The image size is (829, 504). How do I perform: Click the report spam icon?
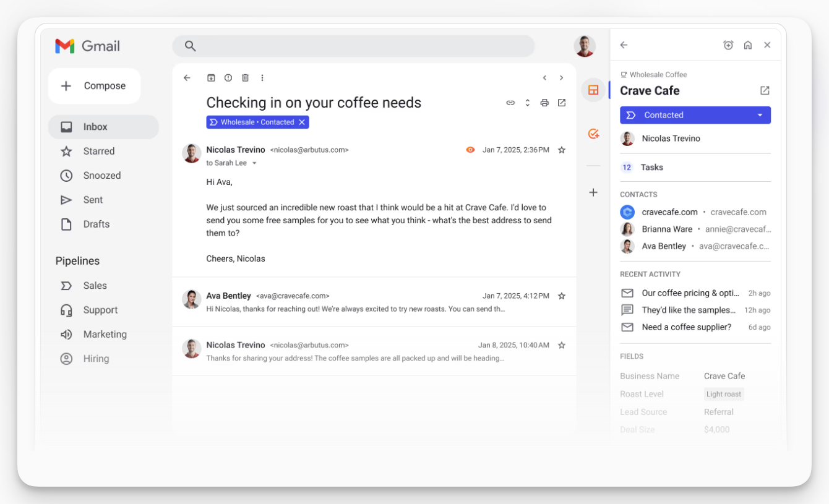coord(228,78)
